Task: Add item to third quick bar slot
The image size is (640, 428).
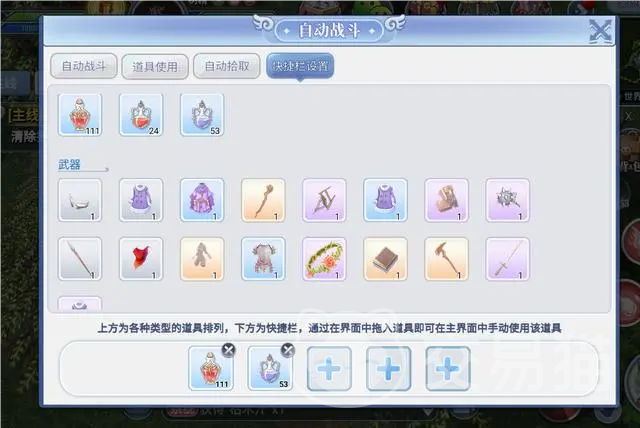Action: [x=329, y=369]
